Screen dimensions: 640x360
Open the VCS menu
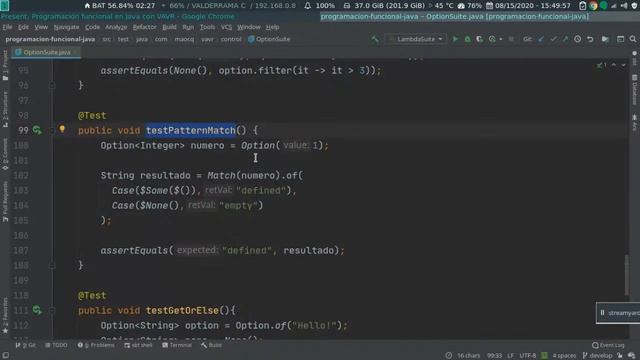pyautogui.click(x=226, y=27)
